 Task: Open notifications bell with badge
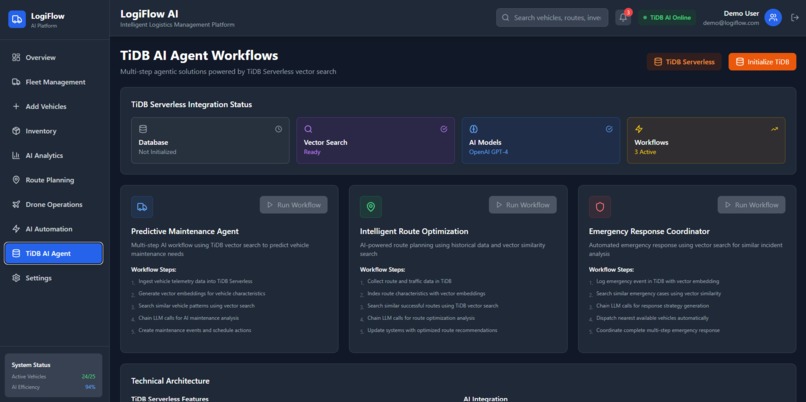coord(623,17)
